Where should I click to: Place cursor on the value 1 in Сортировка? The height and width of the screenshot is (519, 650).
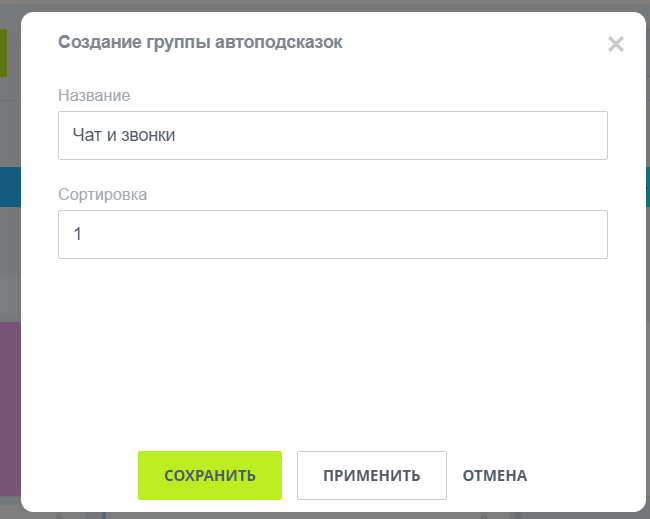77,234
